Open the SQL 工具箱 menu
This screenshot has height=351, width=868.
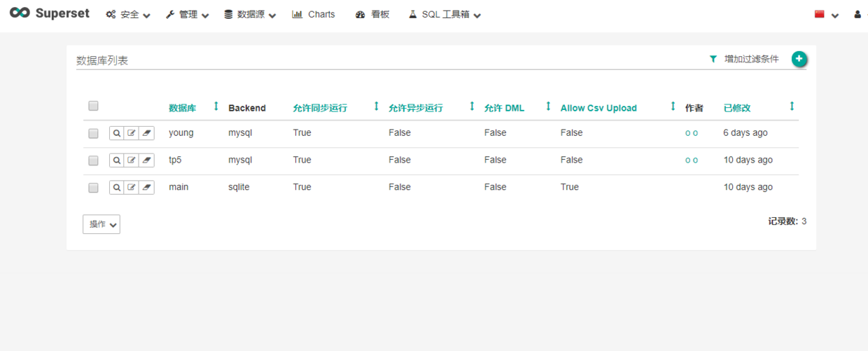(444, 15)
